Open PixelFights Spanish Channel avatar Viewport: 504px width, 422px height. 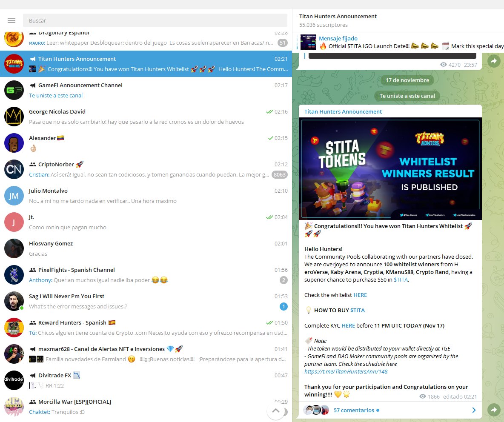click(x=14, y=275)
